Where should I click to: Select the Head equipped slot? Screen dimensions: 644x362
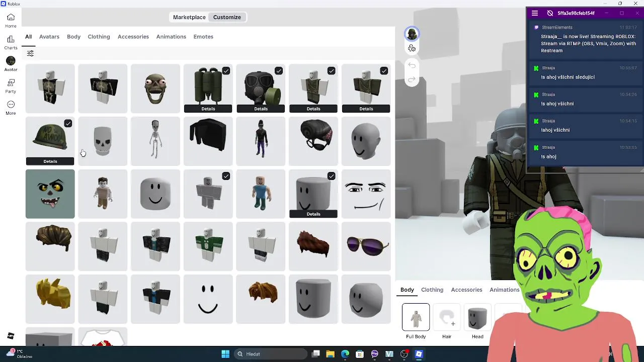tap(477, 318)
